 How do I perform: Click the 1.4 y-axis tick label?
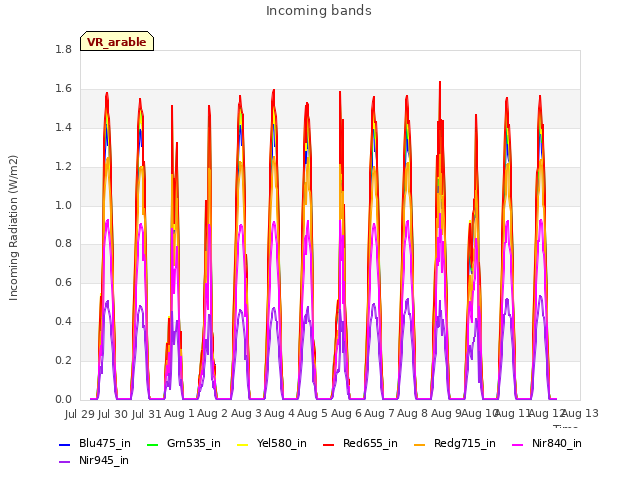click(x=63, y=127)
